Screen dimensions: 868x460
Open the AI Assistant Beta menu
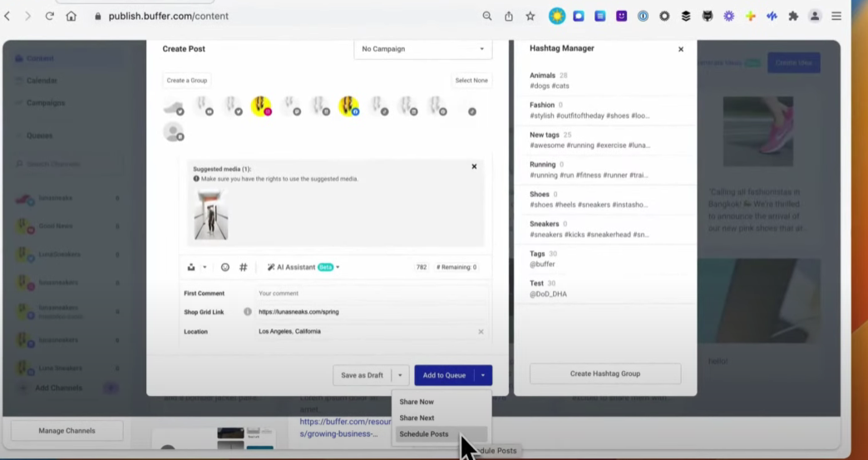click(x=303, y=267)
